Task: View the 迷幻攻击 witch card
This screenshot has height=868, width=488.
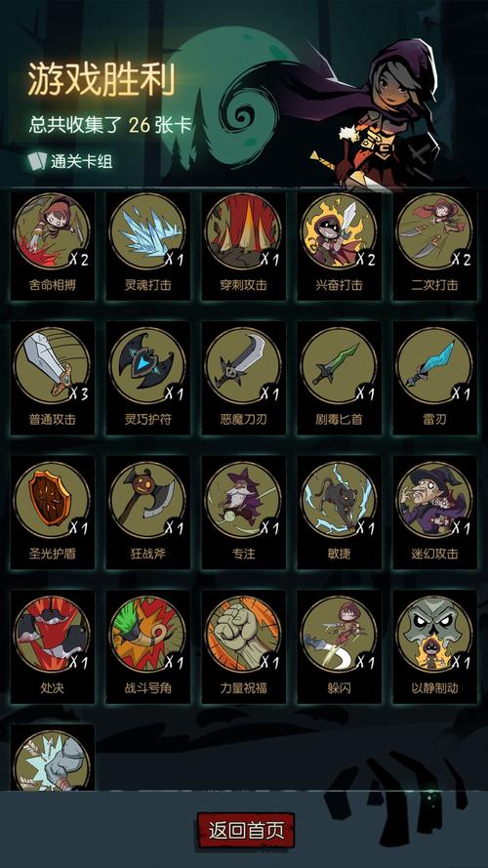Action: click(435, 513)
